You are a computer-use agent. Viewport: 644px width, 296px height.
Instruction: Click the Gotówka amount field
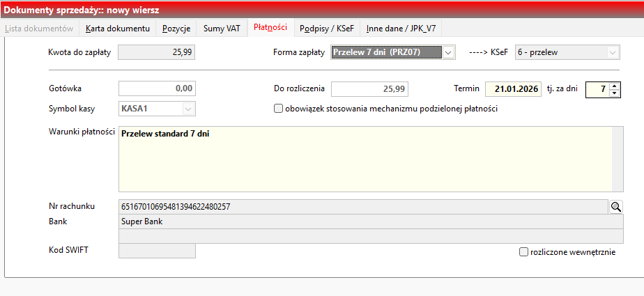coord(157,89)
